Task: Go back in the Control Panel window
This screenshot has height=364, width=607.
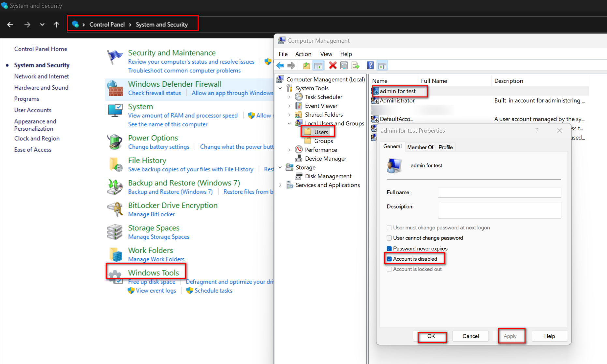Action: [x=10, y=24]
